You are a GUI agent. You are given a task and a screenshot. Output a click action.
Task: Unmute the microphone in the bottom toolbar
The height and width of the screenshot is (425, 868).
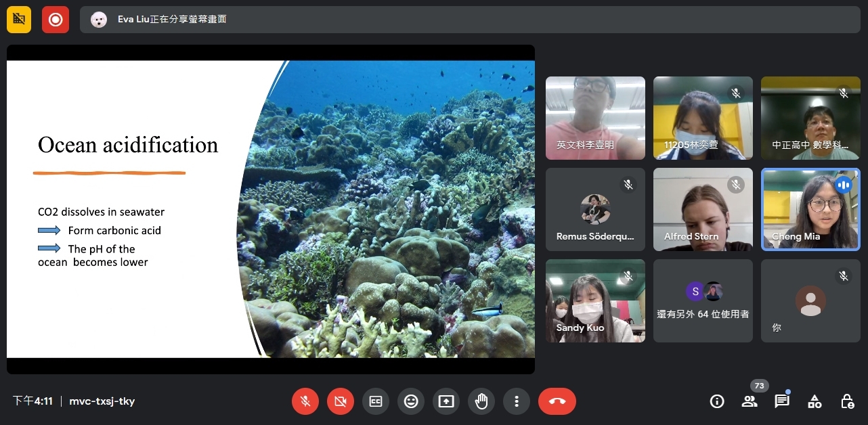pos(305,401)
